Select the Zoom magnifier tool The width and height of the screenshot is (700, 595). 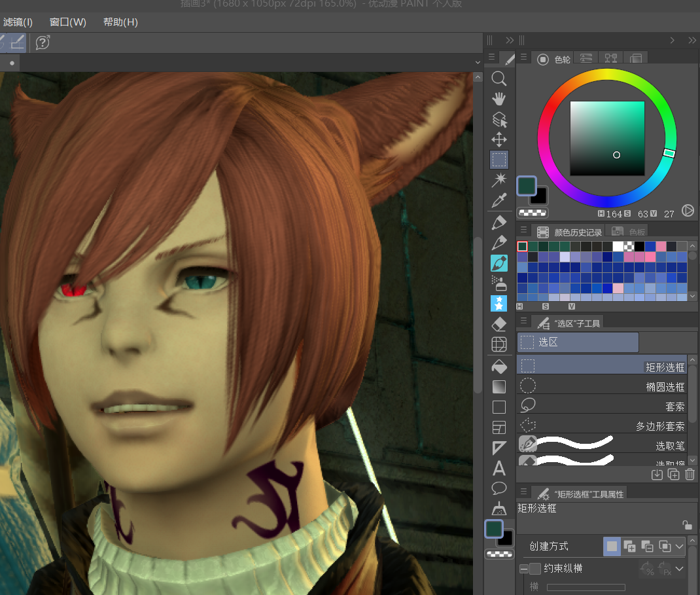[499, 79]
